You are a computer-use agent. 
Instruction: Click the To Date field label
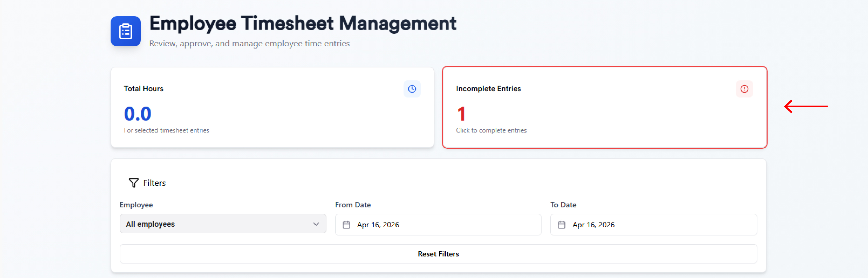563,205
